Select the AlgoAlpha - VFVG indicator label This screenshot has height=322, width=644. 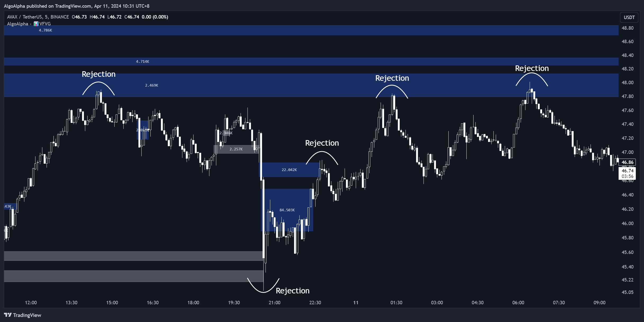tap(29, 24)
